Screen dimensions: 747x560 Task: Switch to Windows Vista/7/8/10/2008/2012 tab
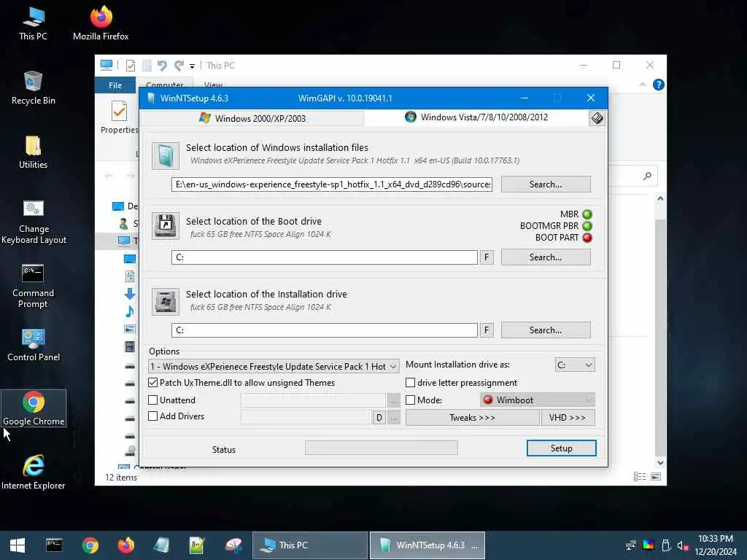476,117
